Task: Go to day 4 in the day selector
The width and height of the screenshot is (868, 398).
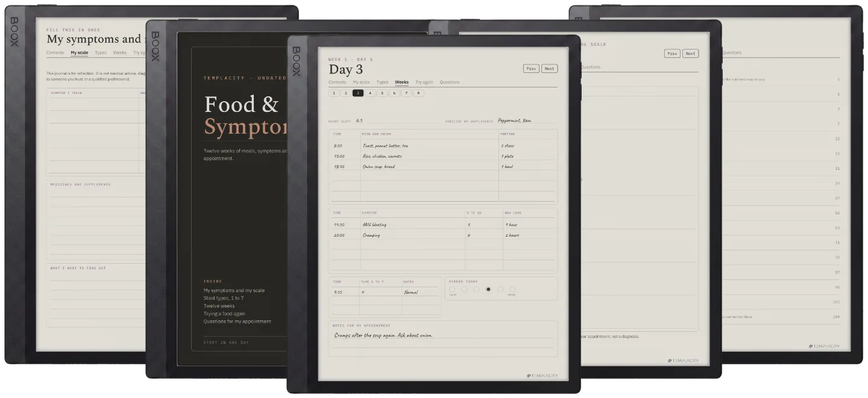Action: pos(370,93)
